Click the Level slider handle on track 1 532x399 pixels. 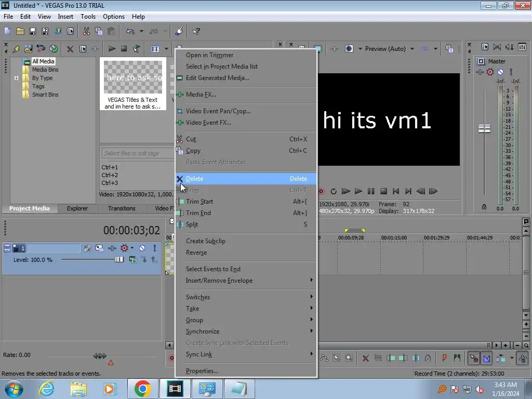(119, 260)
